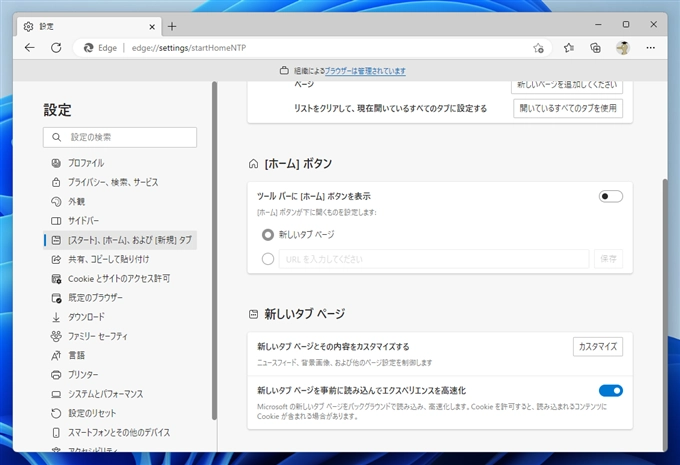Click the lock icon beside プライバシー

pos(56,182)
